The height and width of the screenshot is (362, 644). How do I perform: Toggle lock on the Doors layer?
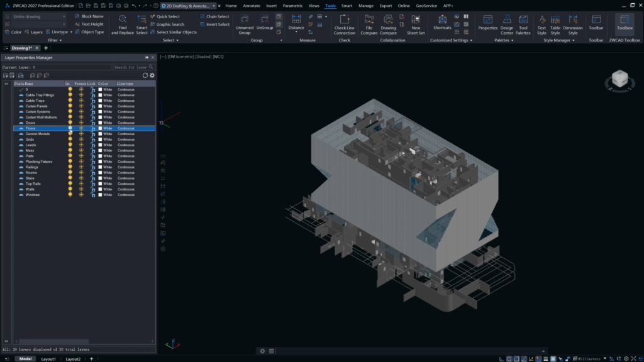(x=92, y=123)
